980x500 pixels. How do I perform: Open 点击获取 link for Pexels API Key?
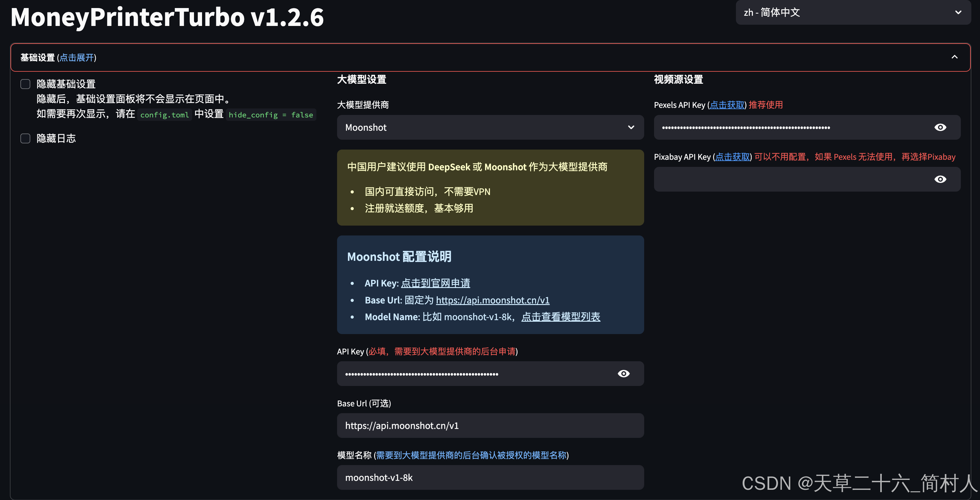(x=727, y=105)
